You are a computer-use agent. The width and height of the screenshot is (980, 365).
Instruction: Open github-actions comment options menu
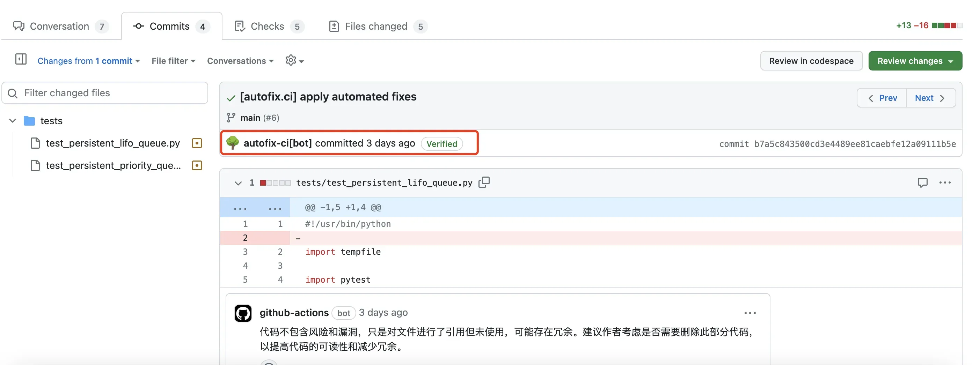point(750,313)
